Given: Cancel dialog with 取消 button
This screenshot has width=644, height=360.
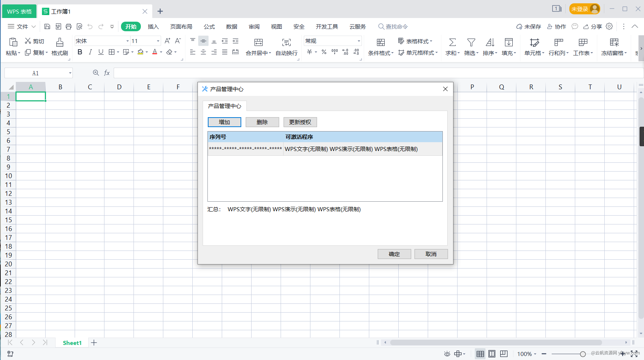Looking at the screenshot, I should [x=431, y=254].
